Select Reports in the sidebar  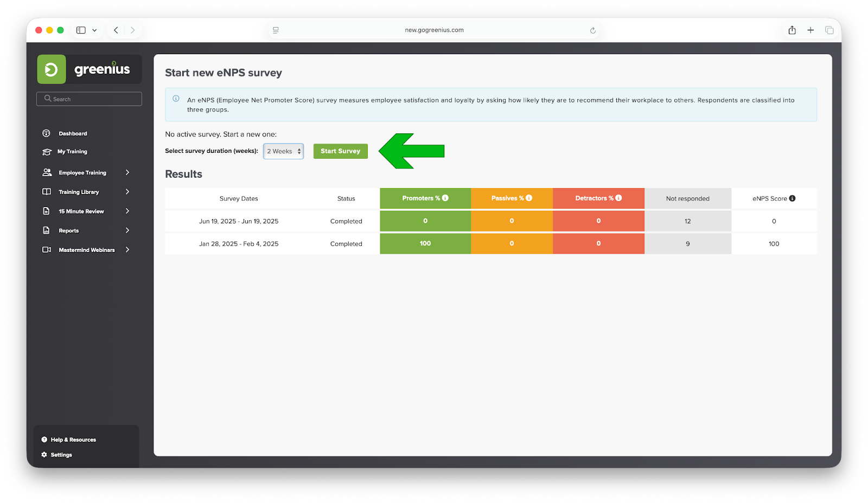[69, 231]
